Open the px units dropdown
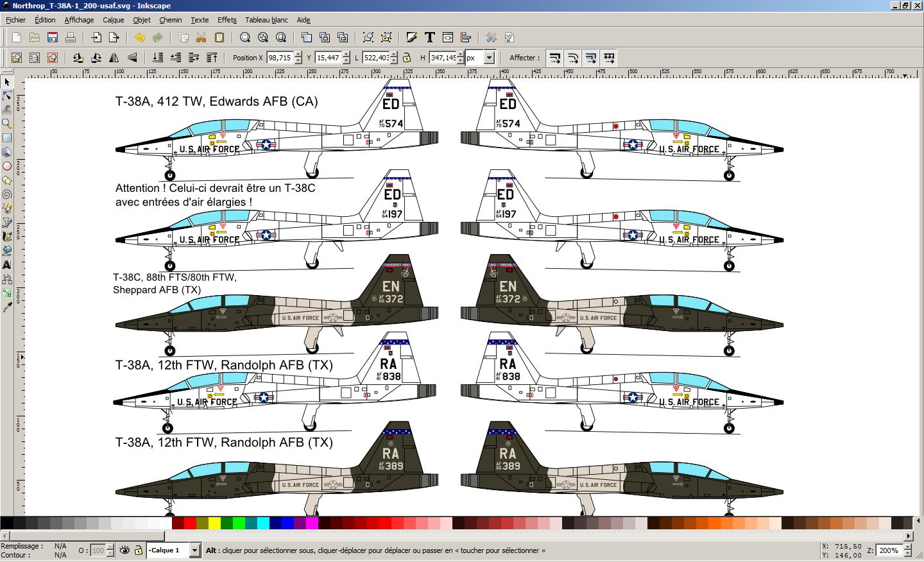The image size is (924, 562). [x=489, y=58]
